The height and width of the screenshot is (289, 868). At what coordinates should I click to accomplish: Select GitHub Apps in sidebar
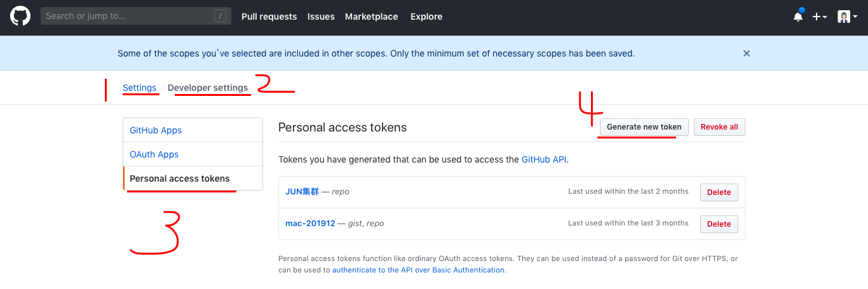156,130
